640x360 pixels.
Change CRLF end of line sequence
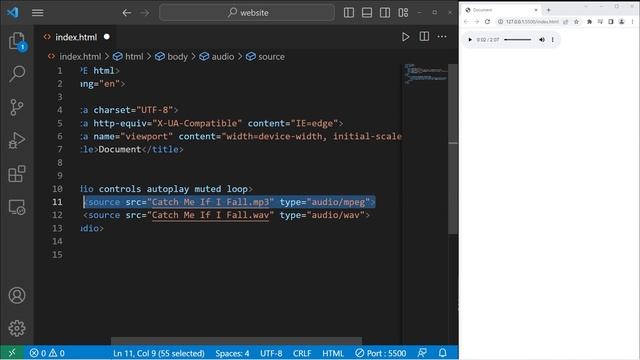(x=302, y=353)
